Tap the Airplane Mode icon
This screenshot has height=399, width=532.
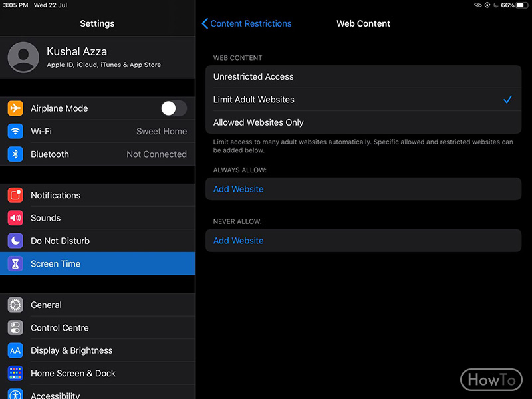[15, 108]
